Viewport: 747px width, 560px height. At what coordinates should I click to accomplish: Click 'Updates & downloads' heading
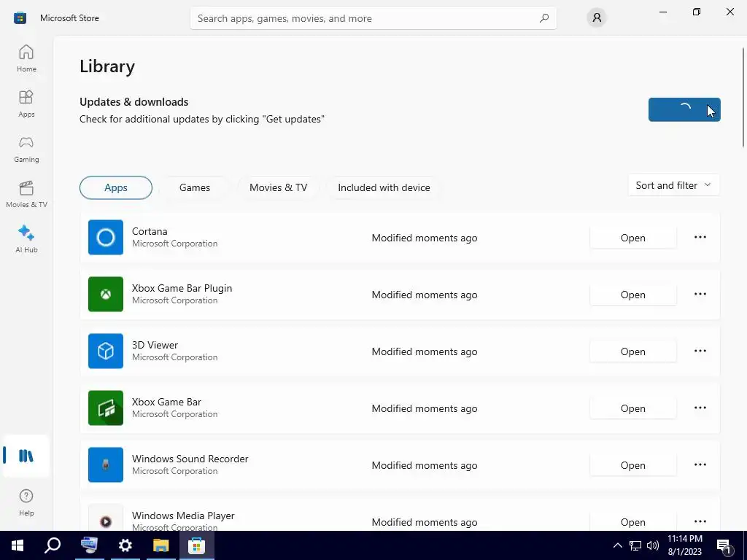point(134,102)
